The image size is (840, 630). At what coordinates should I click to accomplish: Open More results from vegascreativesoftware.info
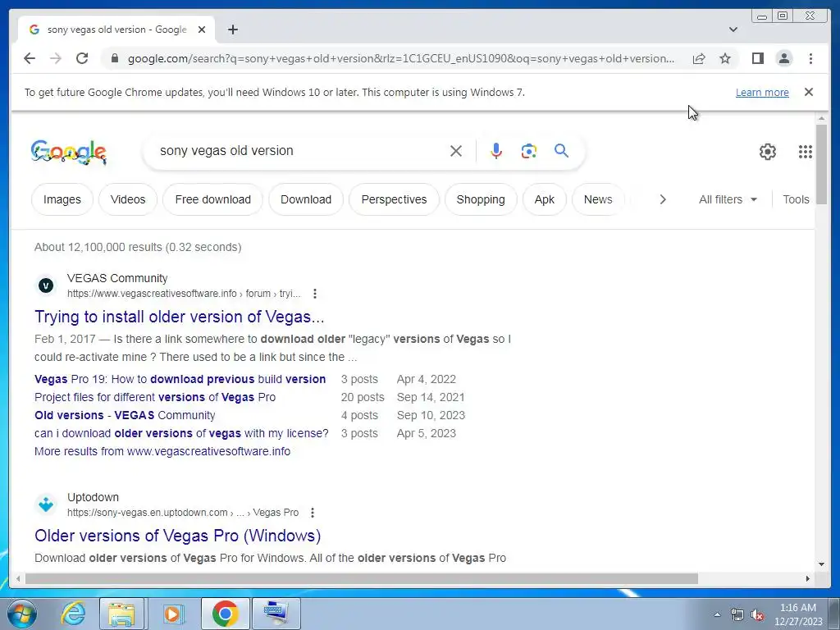click(162, 452)
